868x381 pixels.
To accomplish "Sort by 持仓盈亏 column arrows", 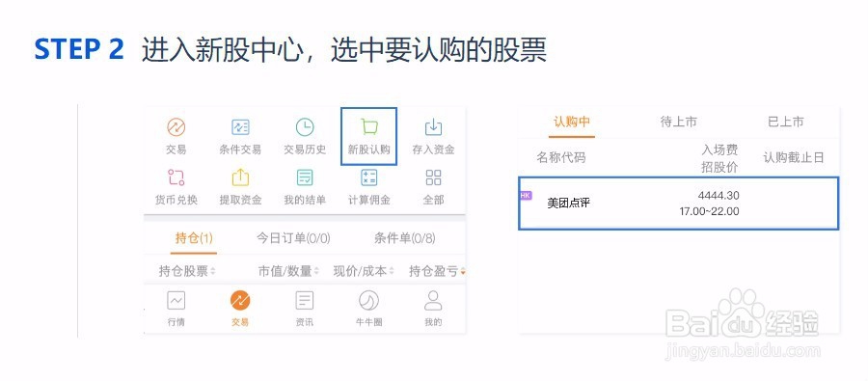I will [462, 271].
